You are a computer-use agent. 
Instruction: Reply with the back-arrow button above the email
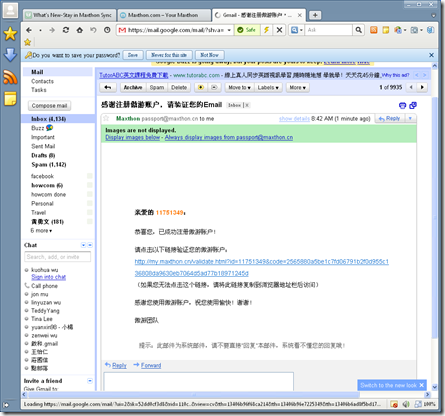108,87
